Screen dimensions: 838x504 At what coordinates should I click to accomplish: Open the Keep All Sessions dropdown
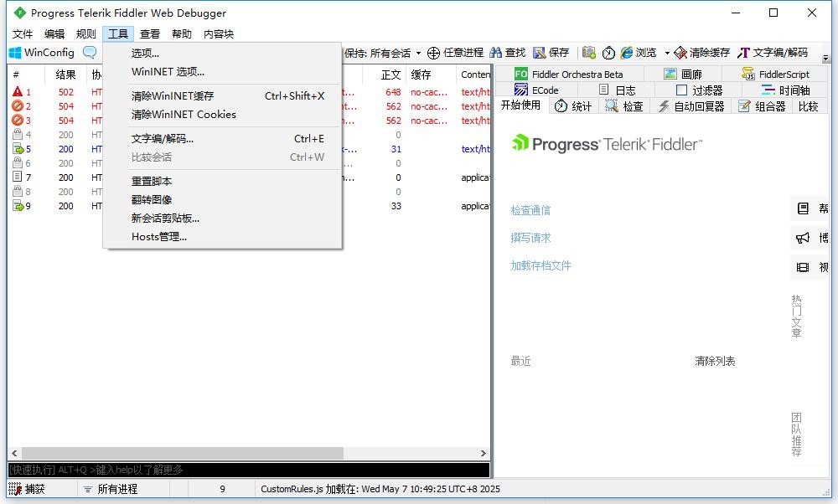click(383, 53)
